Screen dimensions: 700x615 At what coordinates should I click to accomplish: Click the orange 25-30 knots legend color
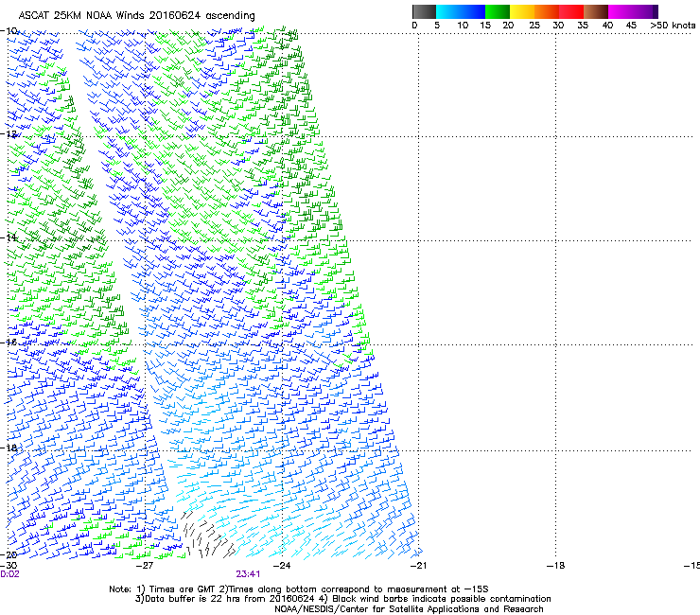coord(547,11)
